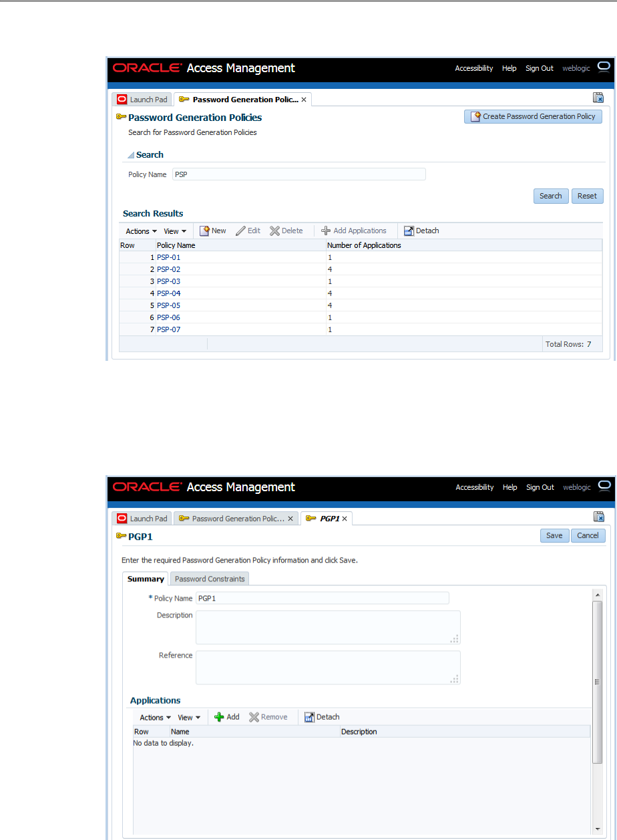Save the PGP1 policy
617x840 pixels.
(554, 535)
